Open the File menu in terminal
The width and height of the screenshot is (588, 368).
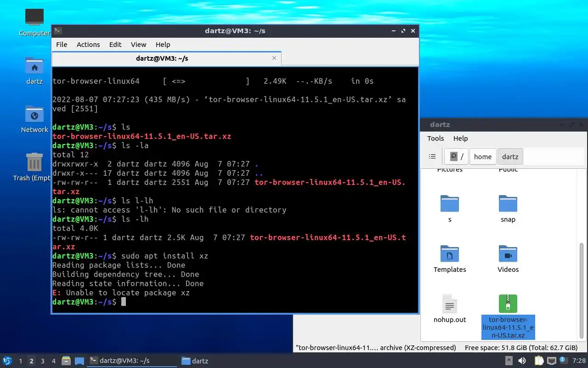point(62,45)
